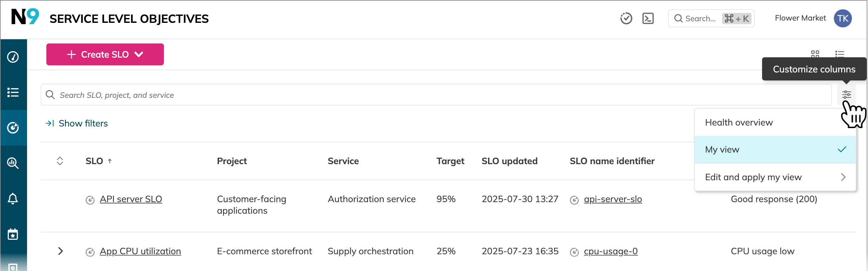
Task: Open the dashboard gauge sidebar icon
Action: tap(13, 57)
